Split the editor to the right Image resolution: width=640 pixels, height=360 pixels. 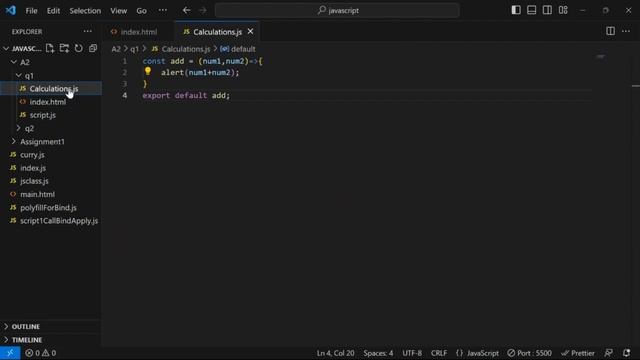610,31
